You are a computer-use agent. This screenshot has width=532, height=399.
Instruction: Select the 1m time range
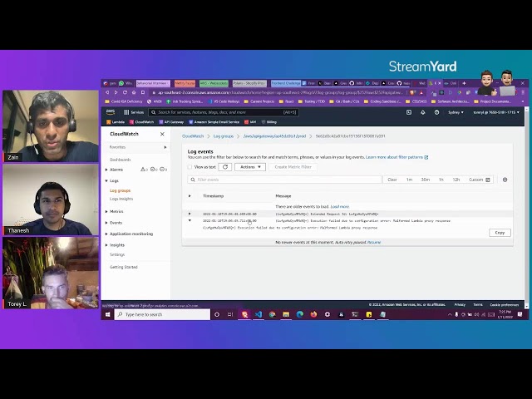pos(410,180)
